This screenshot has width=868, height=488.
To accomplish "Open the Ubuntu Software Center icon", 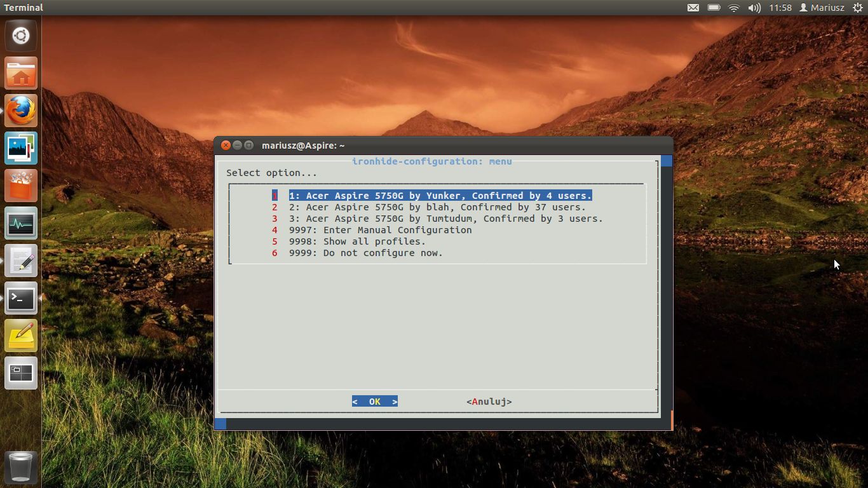I will tap(21, 186).
